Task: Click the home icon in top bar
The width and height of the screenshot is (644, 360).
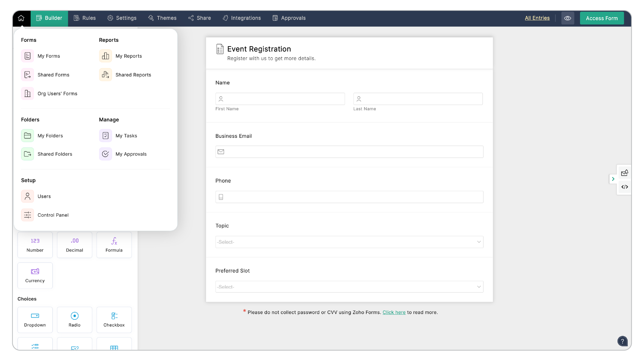Action: 21,18
